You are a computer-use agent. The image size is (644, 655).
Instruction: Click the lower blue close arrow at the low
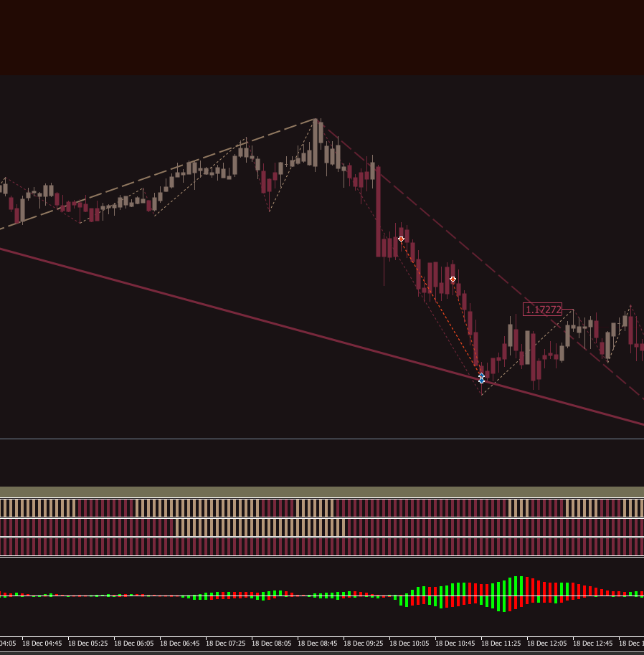[481, 381]
